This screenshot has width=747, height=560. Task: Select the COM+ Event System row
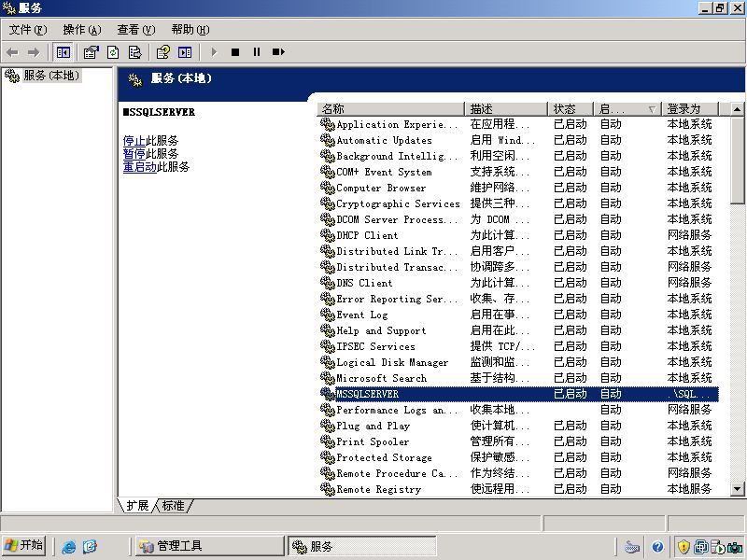point(518,172)
